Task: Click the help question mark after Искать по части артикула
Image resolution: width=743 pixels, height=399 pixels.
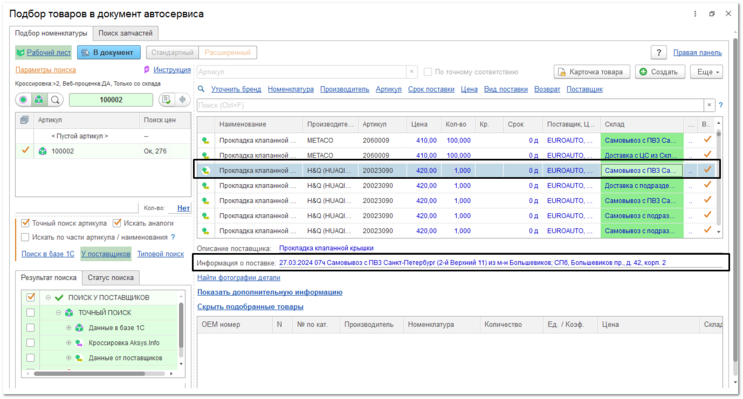Action: [173, 237]
